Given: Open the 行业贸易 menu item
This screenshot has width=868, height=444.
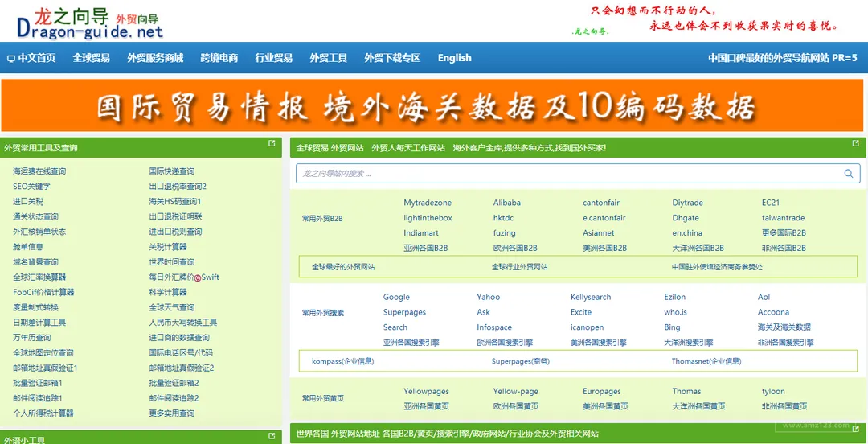Looking at the screenshot, I should pyautogui.click(x=274, y=58).
